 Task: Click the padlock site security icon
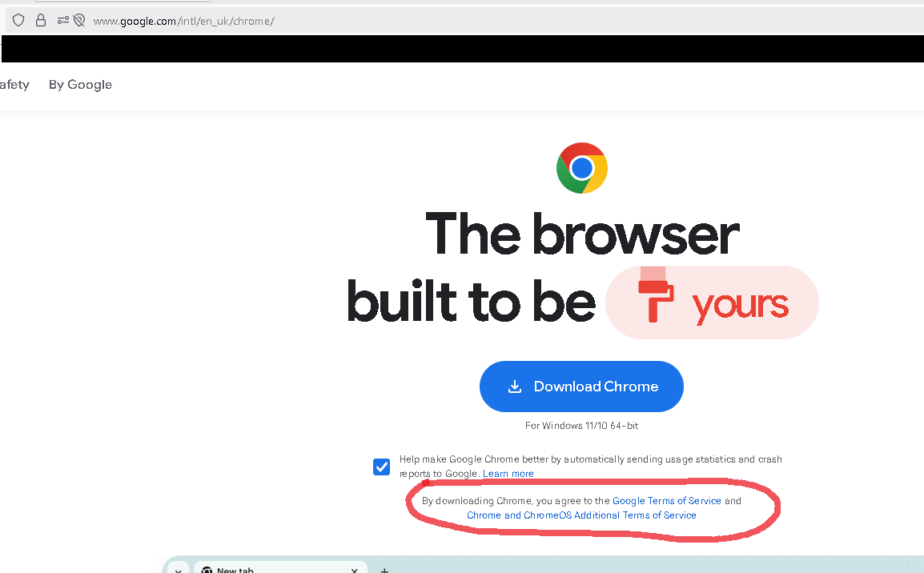41,21
